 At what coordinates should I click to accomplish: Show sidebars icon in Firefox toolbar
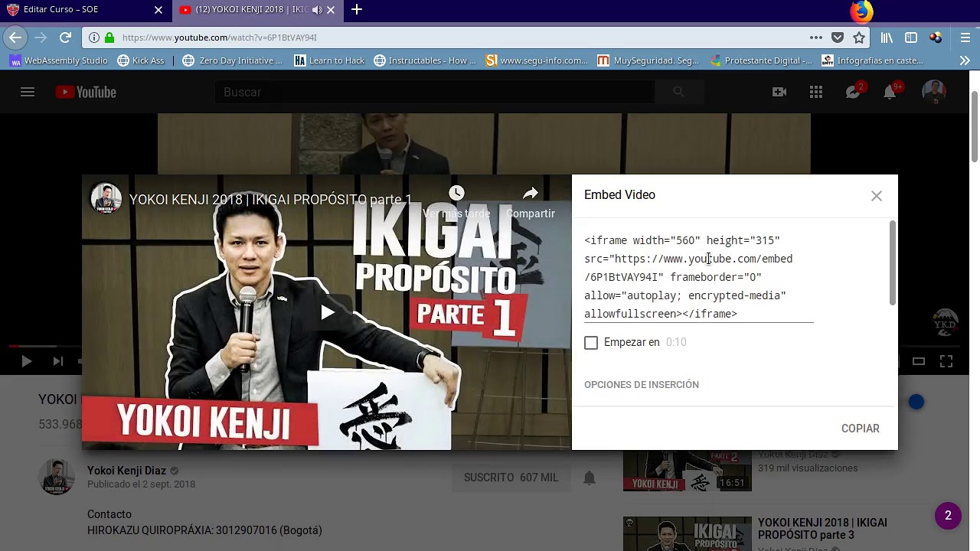click(911, 37)
